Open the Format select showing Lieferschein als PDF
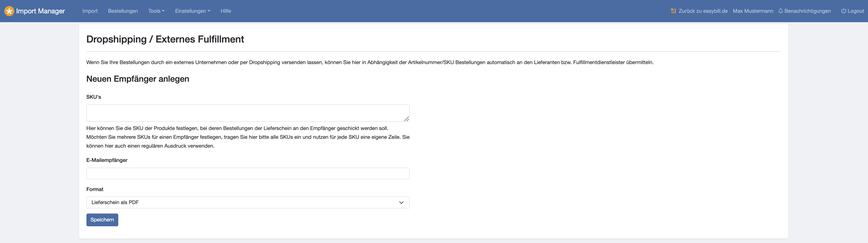 pyautogui.click(x=243, y=203)
